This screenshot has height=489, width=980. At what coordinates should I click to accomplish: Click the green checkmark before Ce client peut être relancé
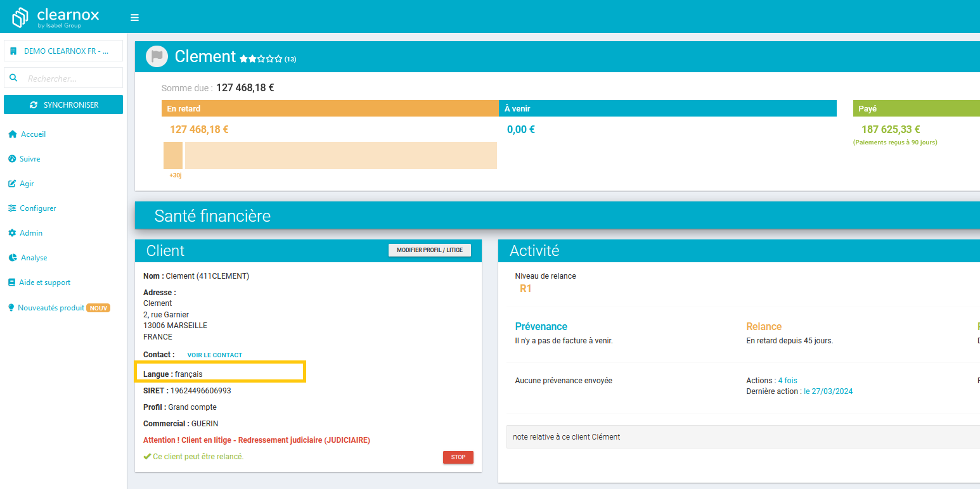[x=147, y=457]
